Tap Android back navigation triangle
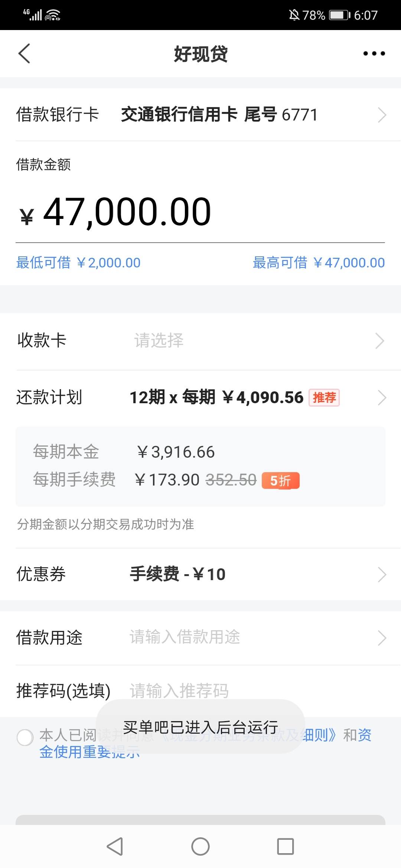The height and width of the screenshot is (868, 401). point(115,846)
